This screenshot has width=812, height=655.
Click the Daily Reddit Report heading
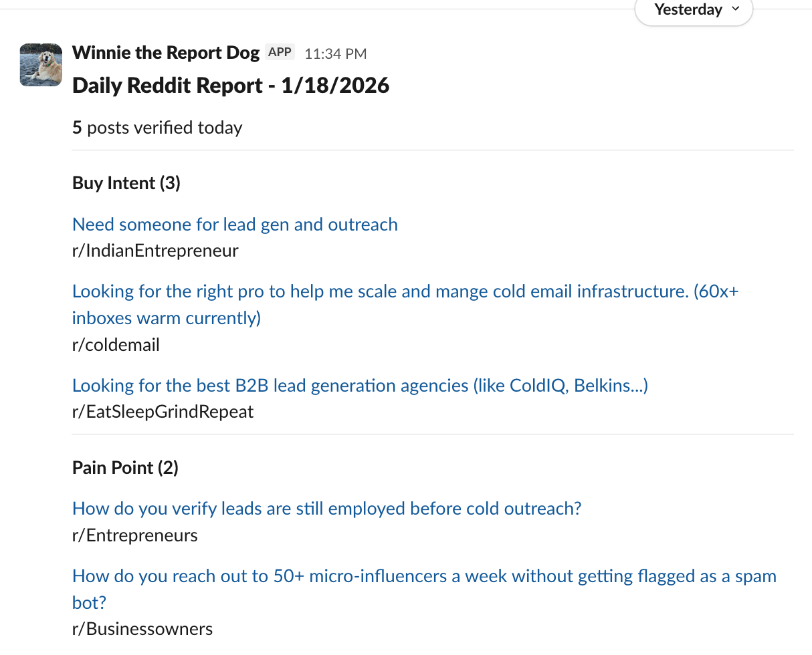click(x=231, y=86)
